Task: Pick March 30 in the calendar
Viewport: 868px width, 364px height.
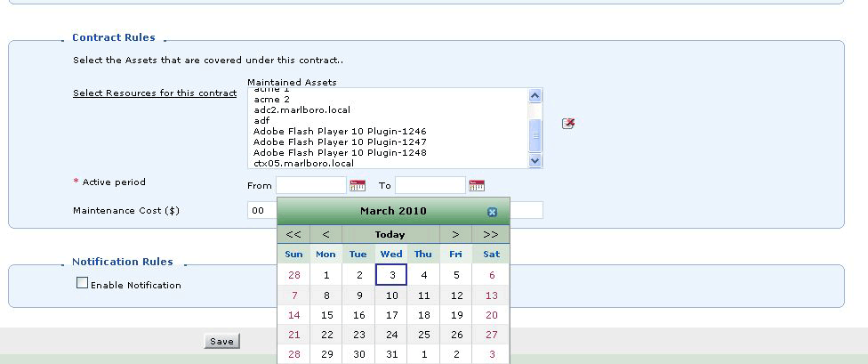Action: (x=358, y=354)
